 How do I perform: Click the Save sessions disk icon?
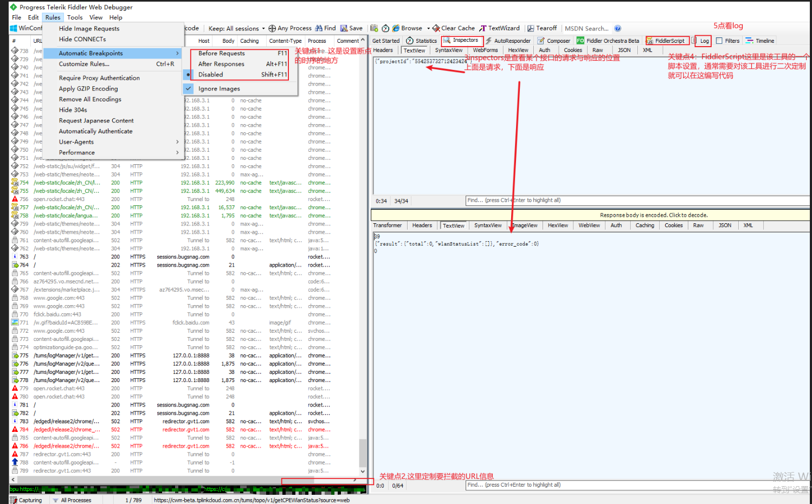[344, 28]
